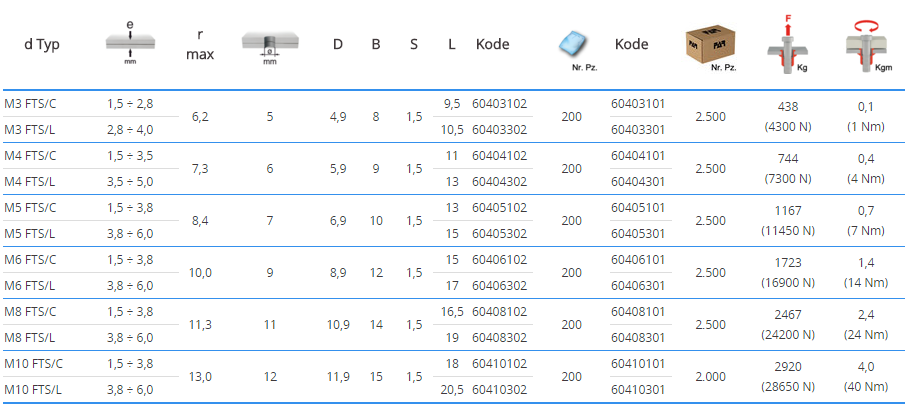This screenshot has height=404, width=907.
Task: Click the hole diameter drill icon
Action: [269, 45]
